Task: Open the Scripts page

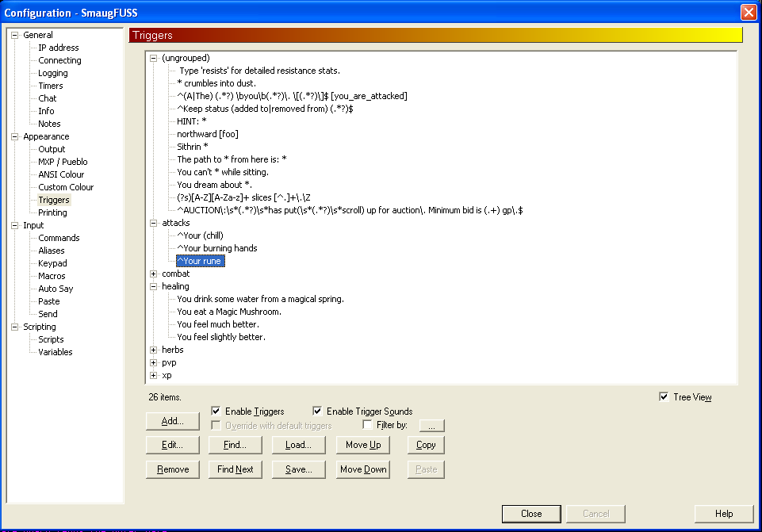Action: 51,339
